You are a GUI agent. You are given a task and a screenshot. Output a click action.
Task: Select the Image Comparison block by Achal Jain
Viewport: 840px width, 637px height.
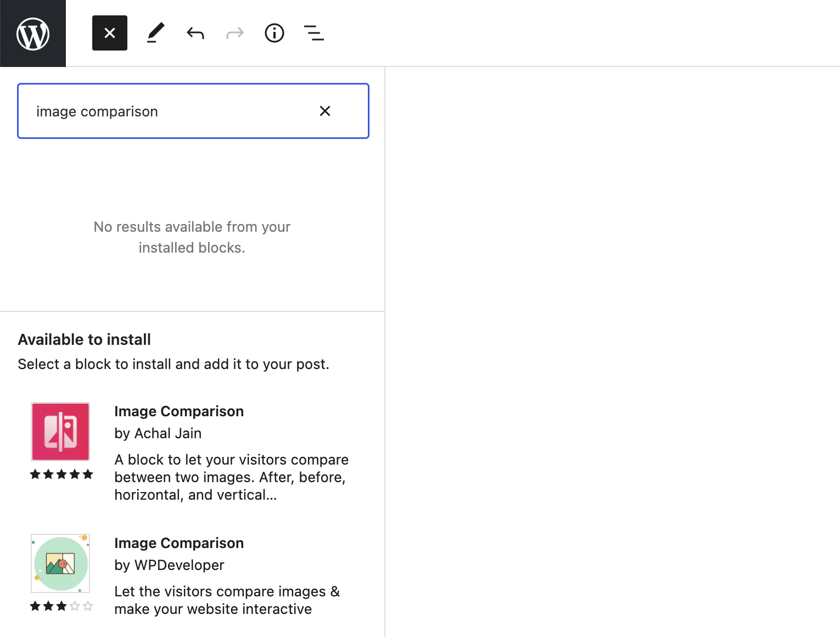tap(179, 411)
